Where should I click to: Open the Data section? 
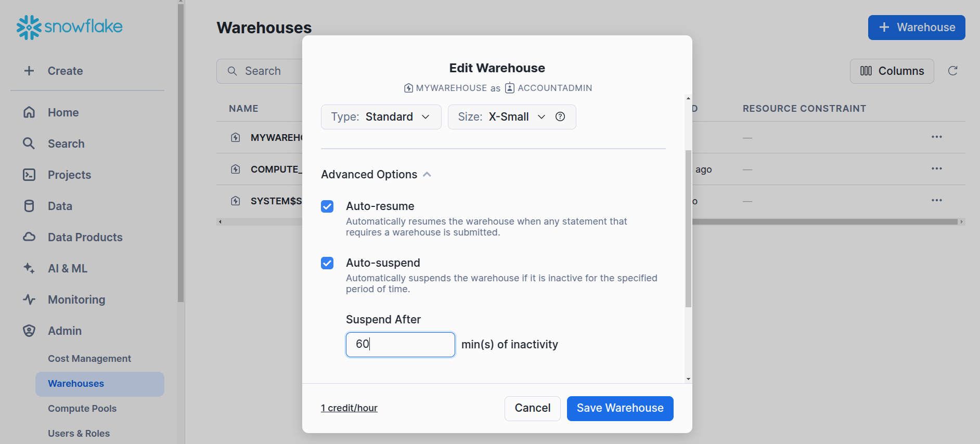point(60,206)
